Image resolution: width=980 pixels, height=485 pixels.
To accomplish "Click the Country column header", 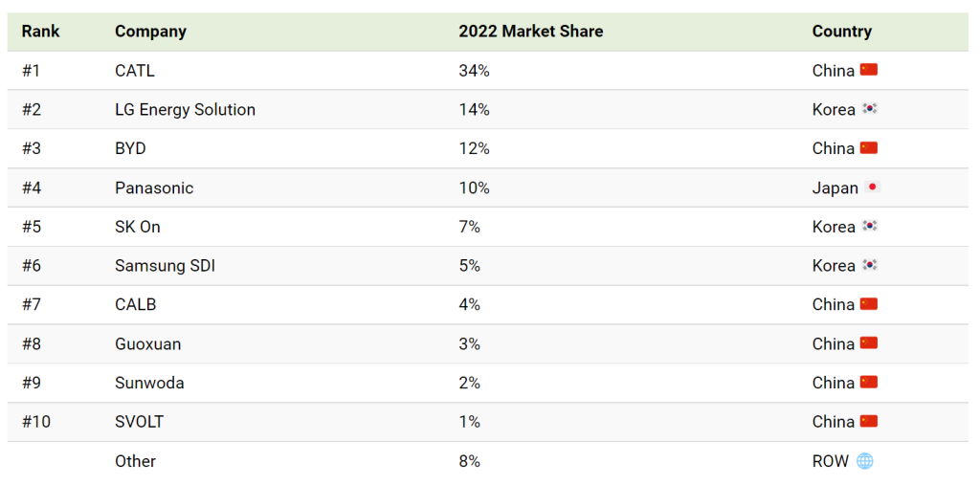I will click(x=841, y=32).
